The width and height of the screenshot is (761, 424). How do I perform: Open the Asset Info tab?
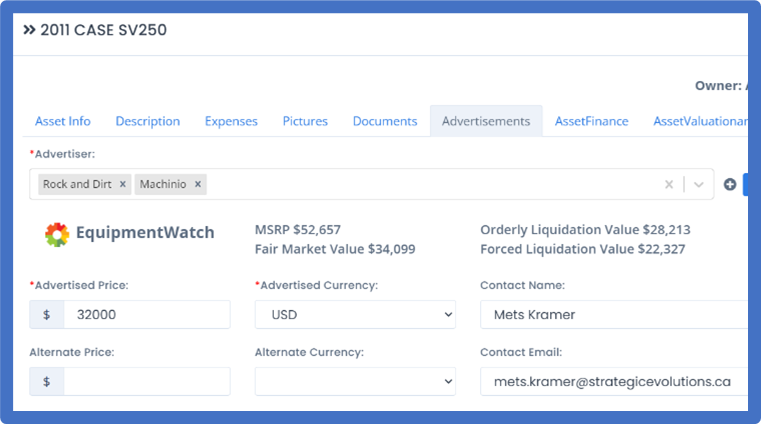tap(63, 121)
